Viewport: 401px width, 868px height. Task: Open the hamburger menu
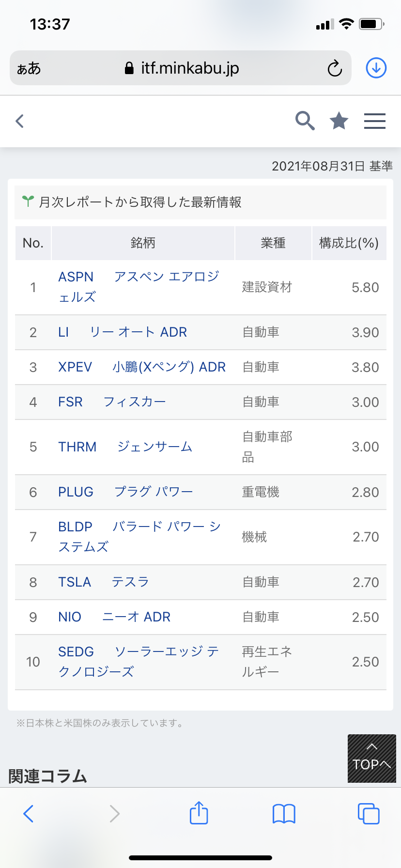pyautogui.click(x=374, y=121)
